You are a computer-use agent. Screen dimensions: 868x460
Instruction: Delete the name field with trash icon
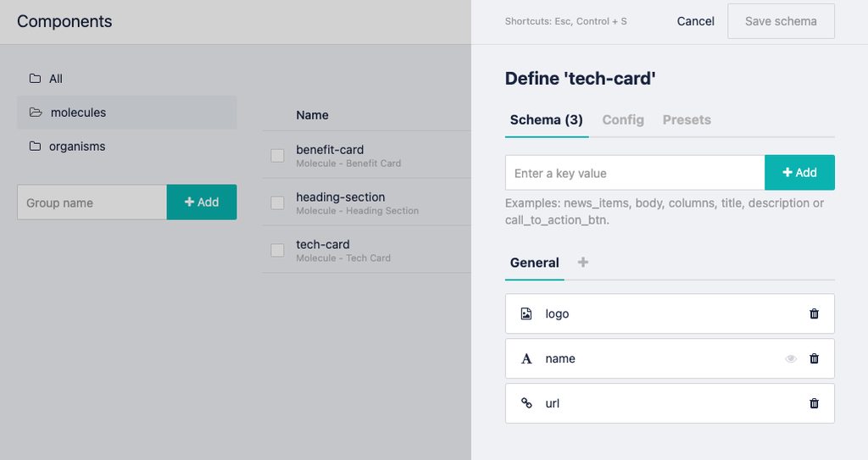click(x=814, y=358)
